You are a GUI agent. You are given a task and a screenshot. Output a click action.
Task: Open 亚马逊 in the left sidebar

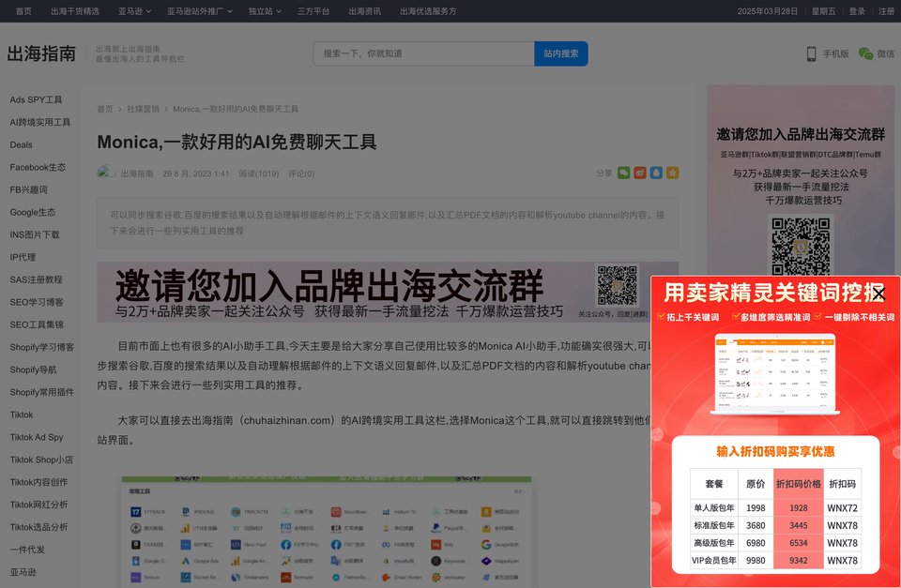(x=23, y=572)
